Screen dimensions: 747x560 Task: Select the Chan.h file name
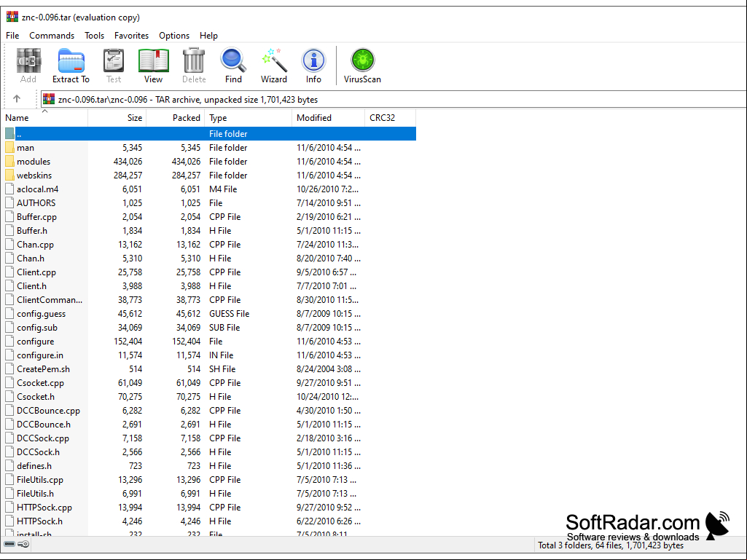click(31, 259)
